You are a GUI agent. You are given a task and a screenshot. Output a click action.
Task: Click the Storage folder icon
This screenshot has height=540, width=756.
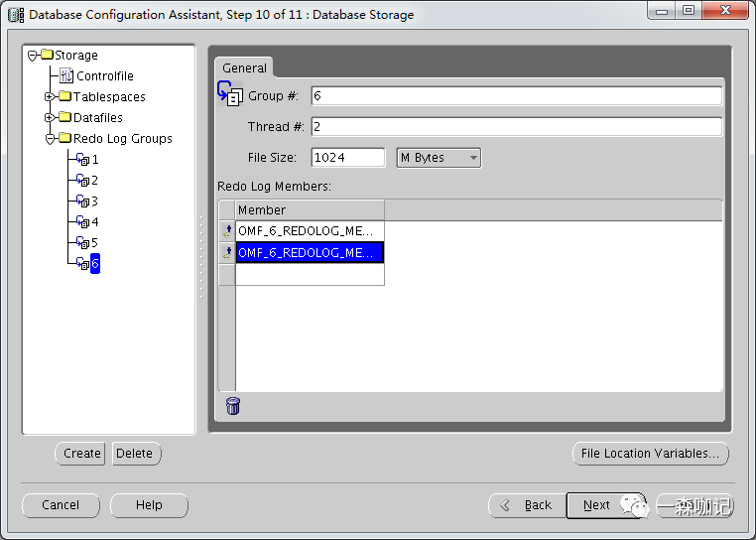(48, 54)
